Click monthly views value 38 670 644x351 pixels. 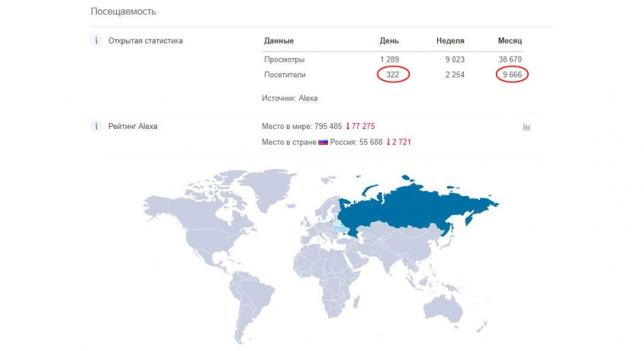coord(510,59)
